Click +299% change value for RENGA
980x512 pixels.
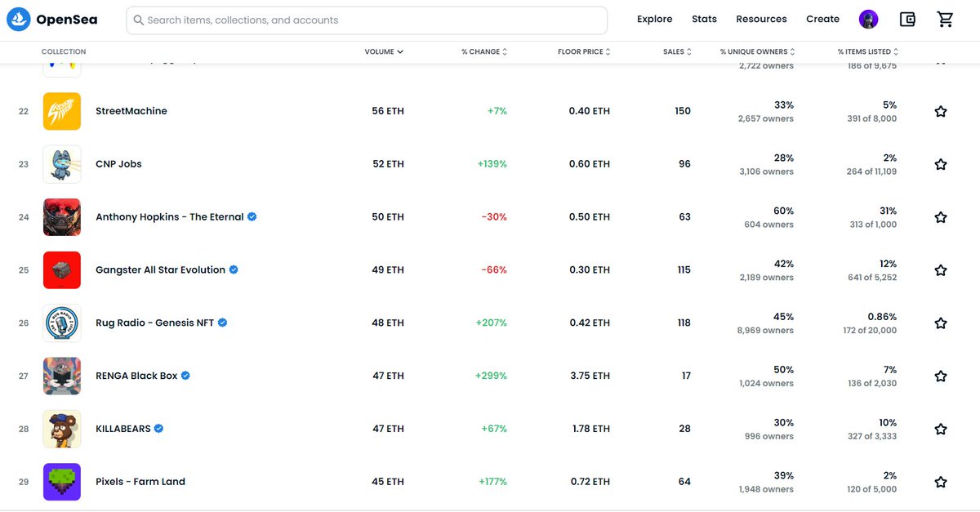(491, 376)
